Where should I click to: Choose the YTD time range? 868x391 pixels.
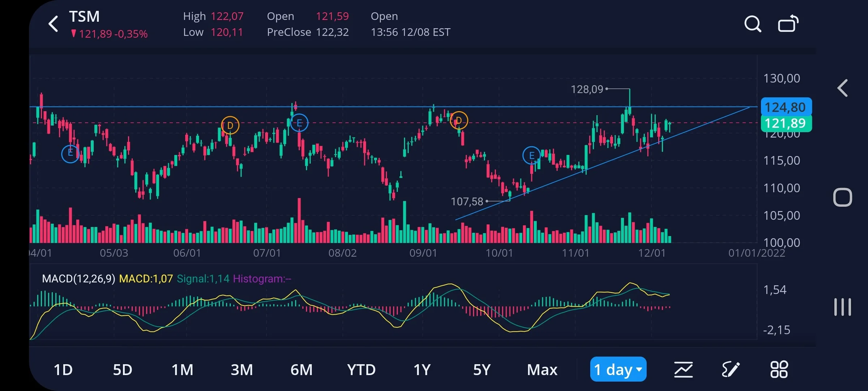pos(361,370)
